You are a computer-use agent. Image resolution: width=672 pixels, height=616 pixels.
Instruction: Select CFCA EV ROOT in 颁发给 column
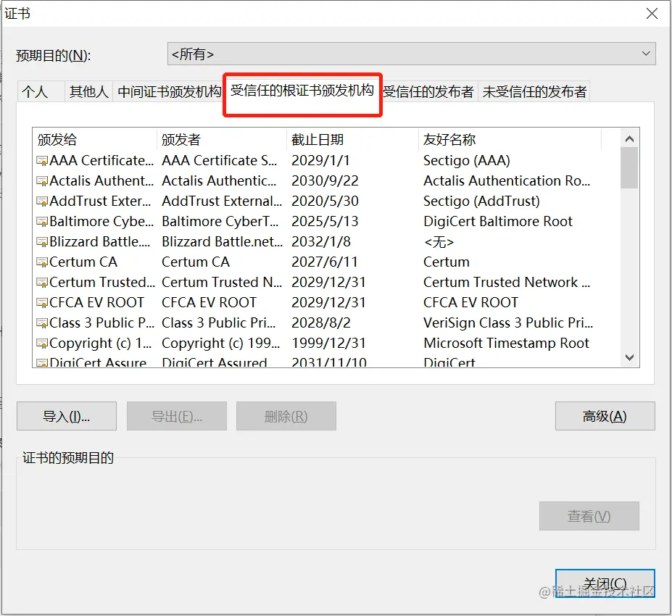(96, 302)
